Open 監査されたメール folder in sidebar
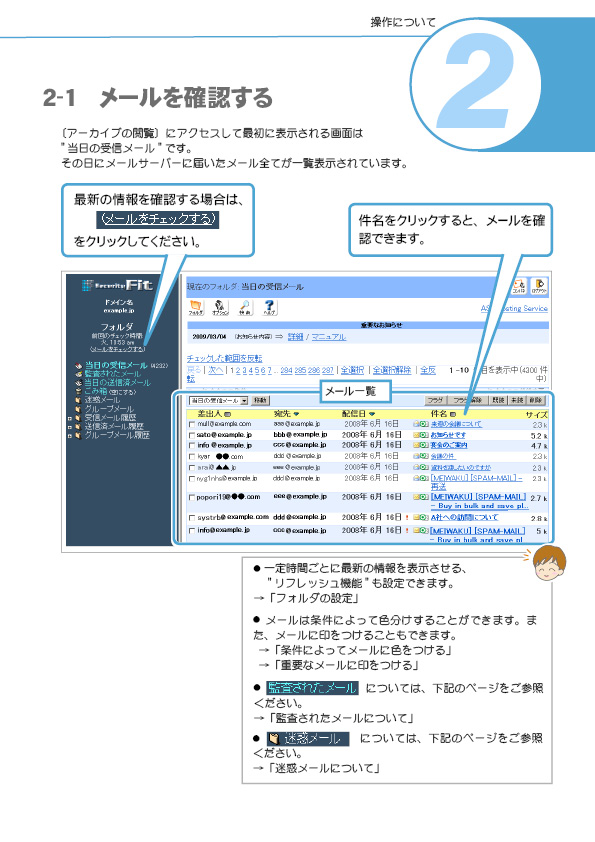595x842 pixels. point(112,374)
